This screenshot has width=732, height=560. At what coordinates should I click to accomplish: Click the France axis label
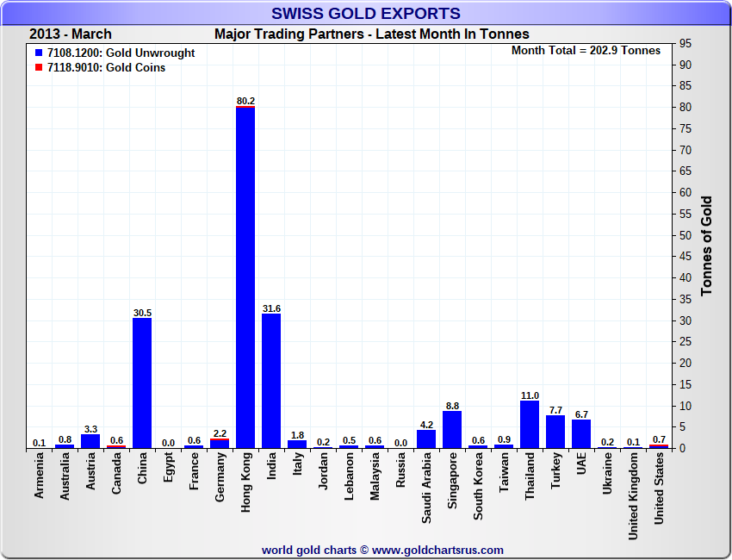pyautogui.click(x=195, y=471)
